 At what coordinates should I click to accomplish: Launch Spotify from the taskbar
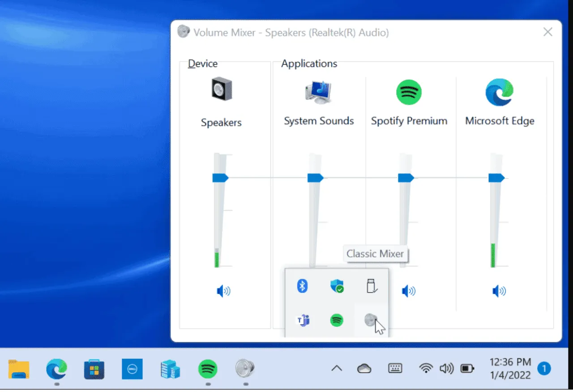[x=207, y=368]
